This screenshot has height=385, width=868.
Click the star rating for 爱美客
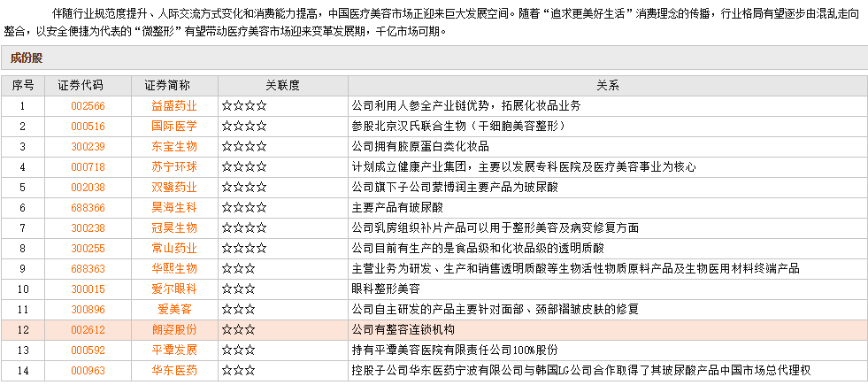(239, 309)
